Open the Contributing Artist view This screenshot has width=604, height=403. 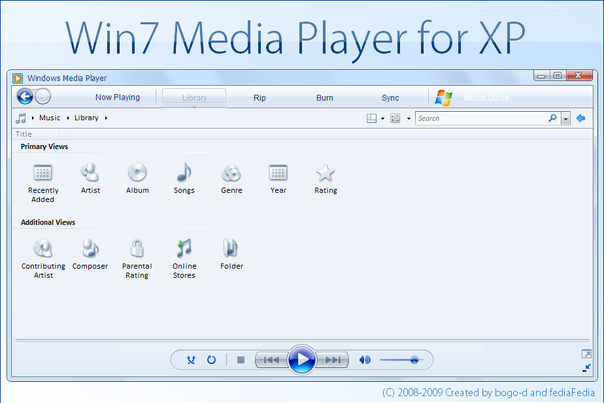click(x=43, y=259)
